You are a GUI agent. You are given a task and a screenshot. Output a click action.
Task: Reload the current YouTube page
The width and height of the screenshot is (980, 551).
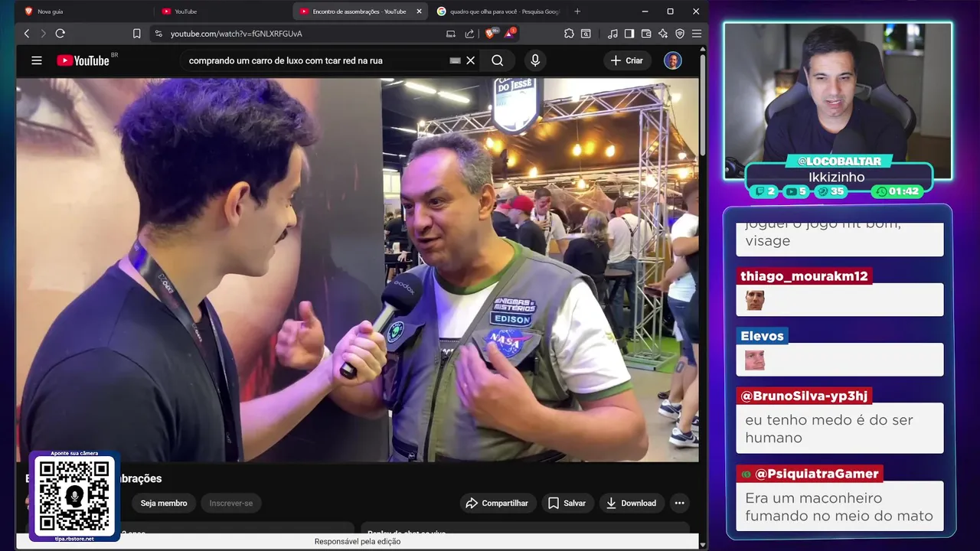(60, 34)
